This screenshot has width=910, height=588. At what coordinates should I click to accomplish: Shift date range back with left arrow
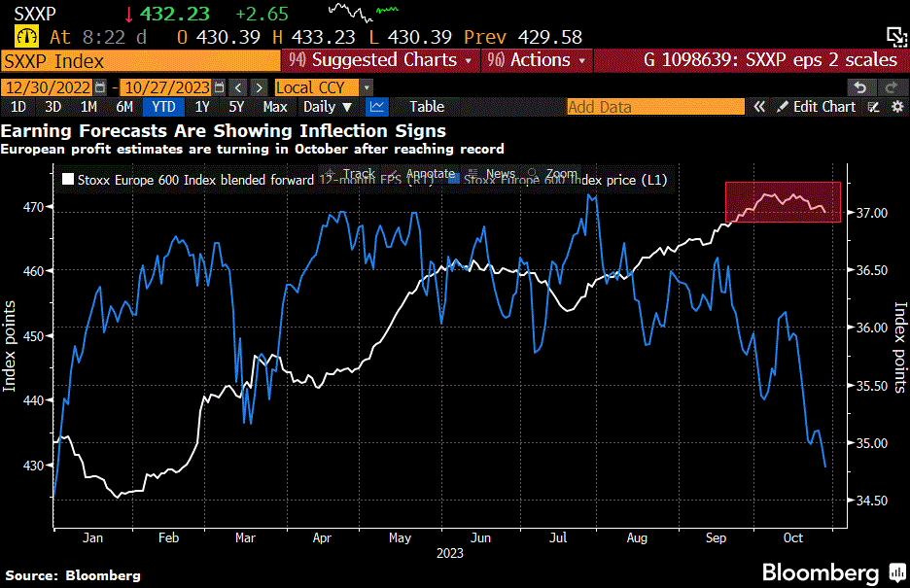(x=238, y=87)
